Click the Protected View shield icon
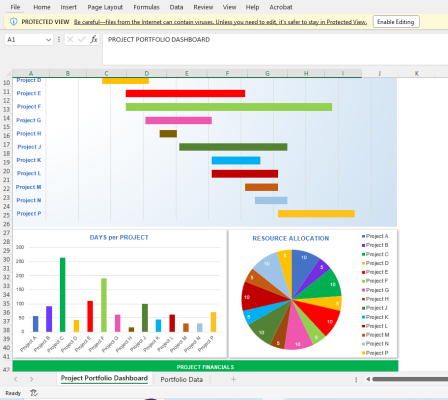Image resolution: width=448 pixels, height=400 pixels. (x=14, y=22)
